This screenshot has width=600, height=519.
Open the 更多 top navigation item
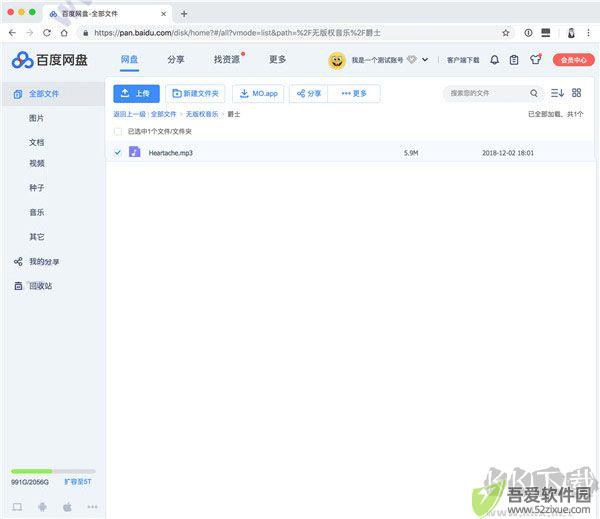(x=277, y=60)
